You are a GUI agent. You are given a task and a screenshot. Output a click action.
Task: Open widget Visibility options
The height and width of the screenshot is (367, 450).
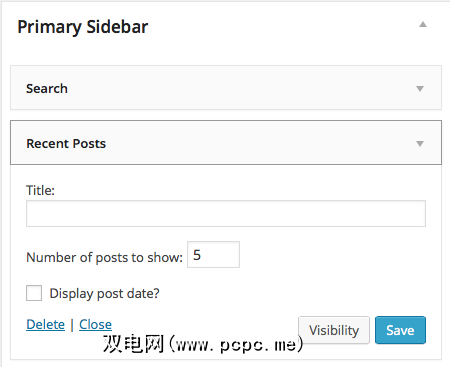coord(334,330)
